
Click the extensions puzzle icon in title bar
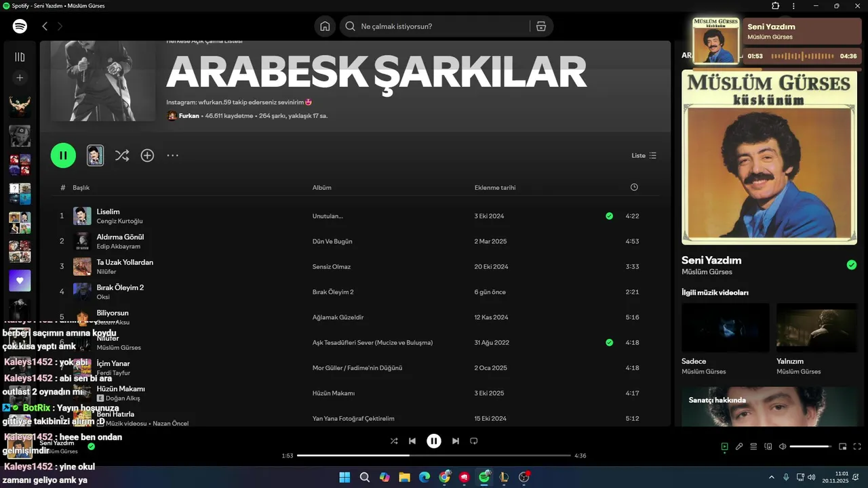(x=776, y=6)
